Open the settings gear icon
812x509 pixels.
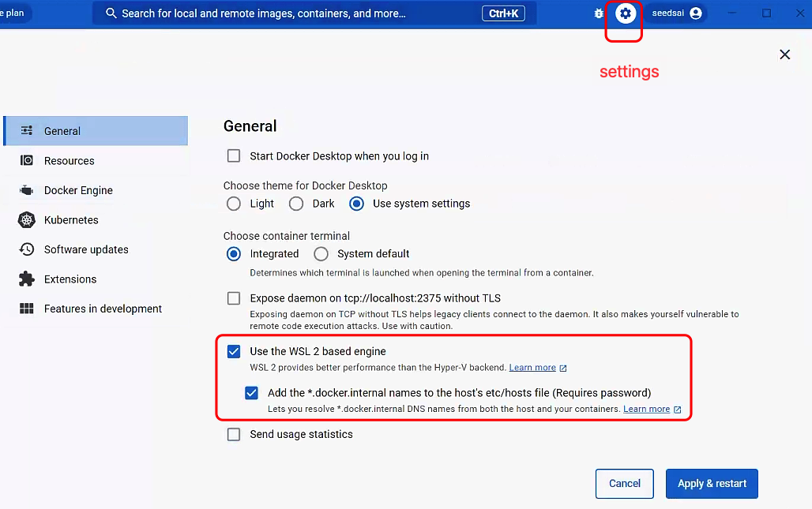[x=625, y=13]
